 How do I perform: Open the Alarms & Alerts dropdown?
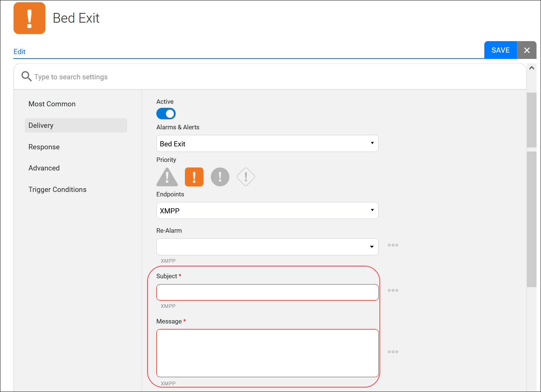pos(267,144)
